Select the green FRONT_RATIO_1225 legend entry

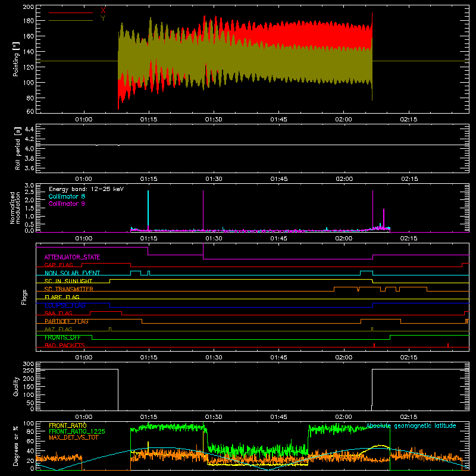click(x=77, y=431)
